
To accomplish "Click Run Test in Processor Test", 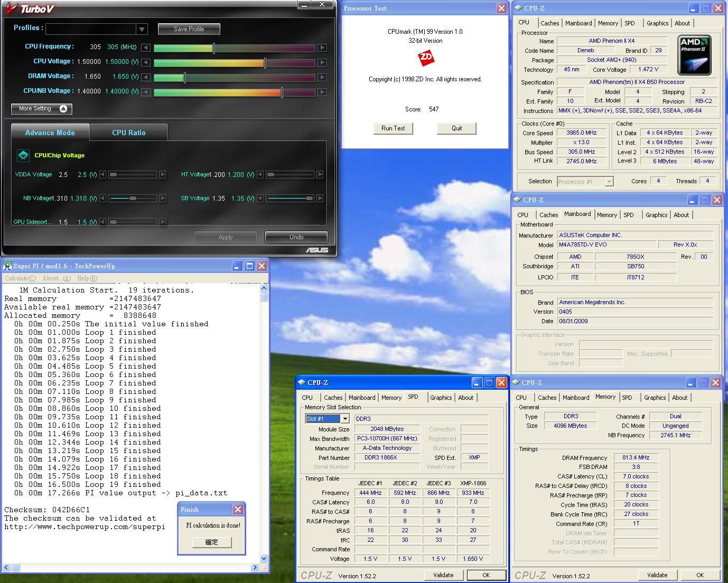I will (x=393, y=128).
